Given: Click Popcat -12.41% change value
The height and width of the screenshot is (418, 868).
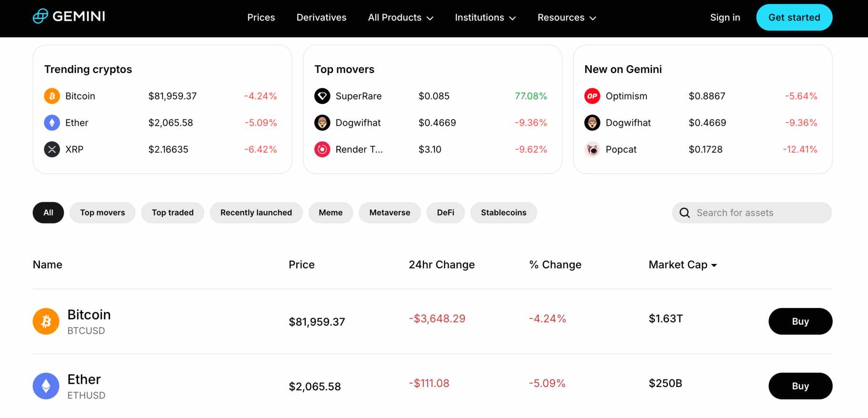Looking at the screenshot, I should [800, 150].
